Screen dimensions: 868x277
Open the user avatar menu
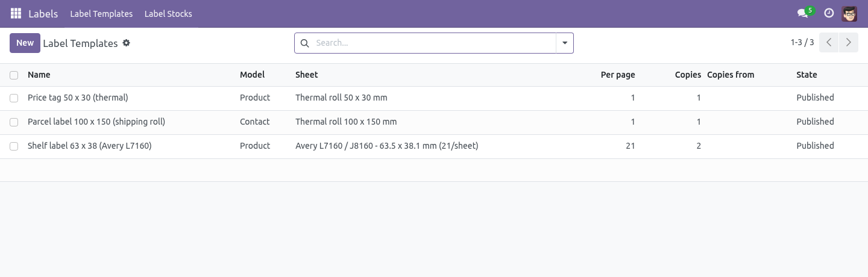849,13
